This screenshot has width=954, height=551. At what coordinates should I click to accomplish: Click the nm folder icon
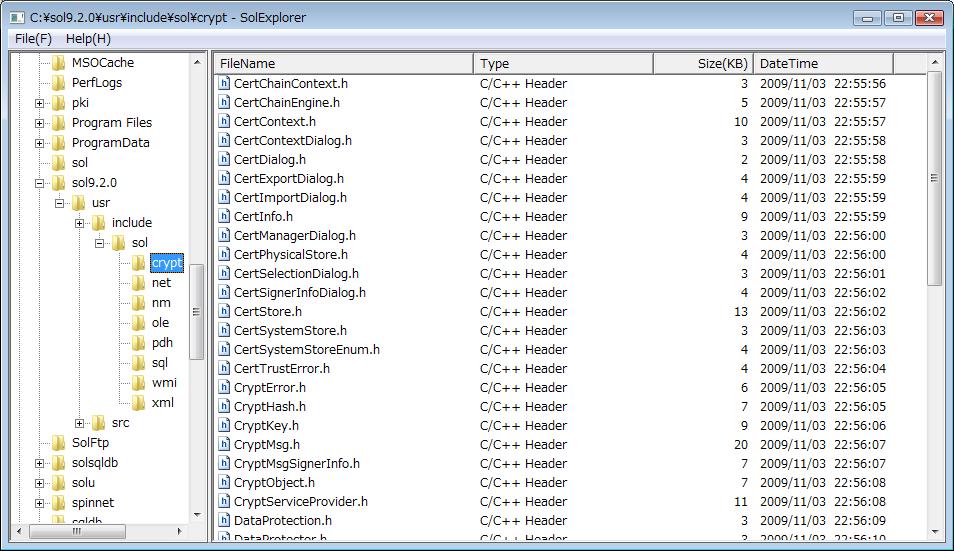coord(139,303)
